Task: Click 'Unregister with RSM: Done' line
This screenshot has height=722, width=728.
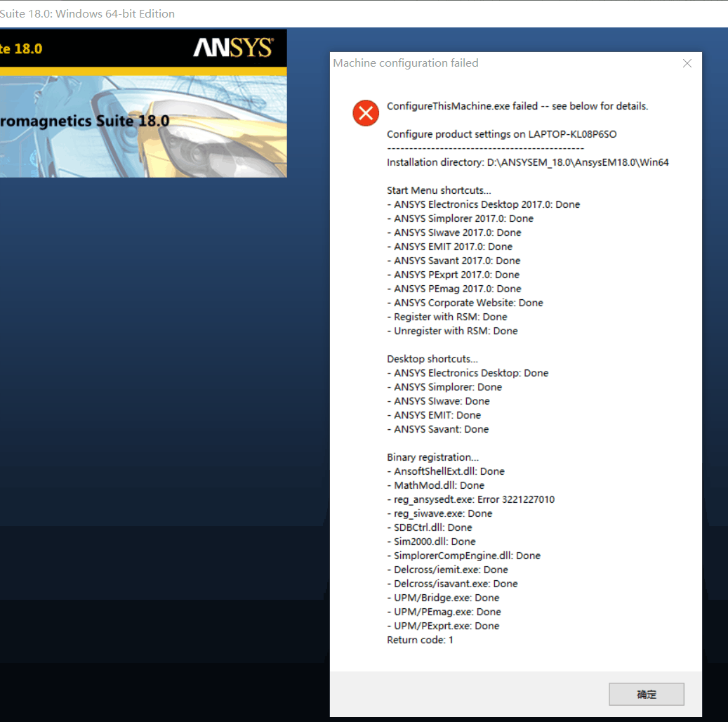Action: coord(452,331)
